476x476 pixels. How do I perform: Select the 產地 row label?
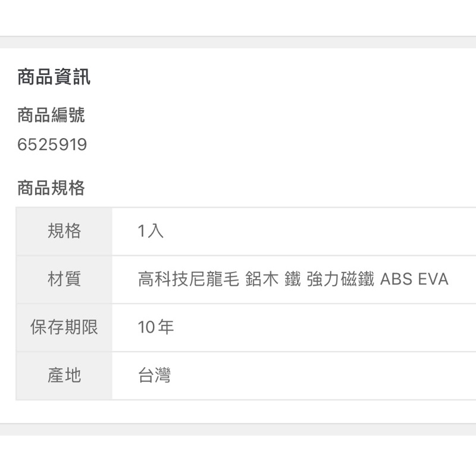pyautogui.click(x=64, y=375)
